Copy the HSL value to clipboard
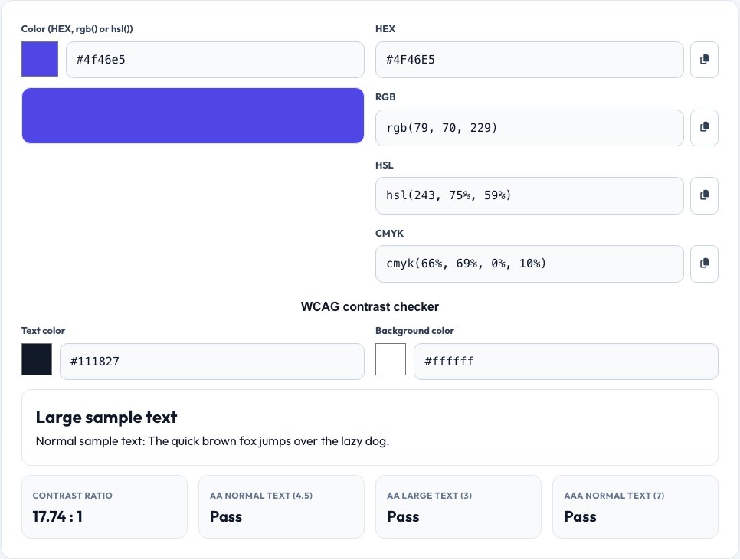Viewport: 740px width, 560px height. [x=704, y=195]
